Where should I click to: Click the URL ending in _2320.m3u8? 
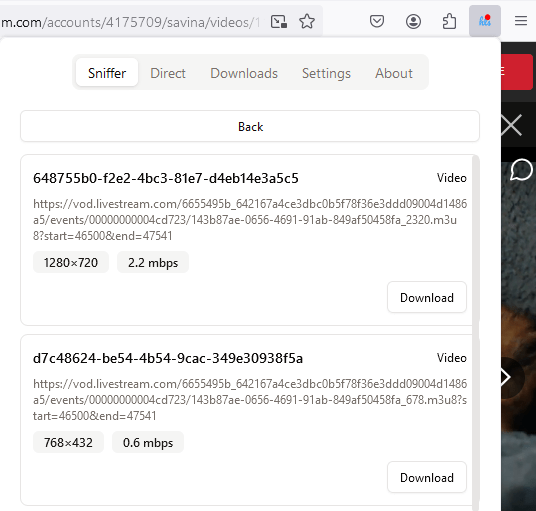[x=250, y=220]
